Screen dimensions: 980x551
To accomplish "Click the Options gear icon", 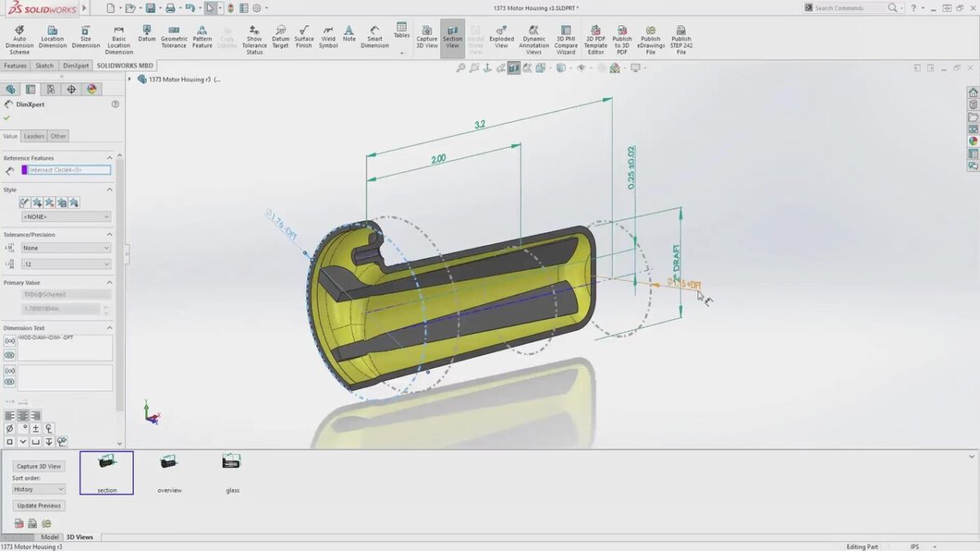I will point(256,8).
